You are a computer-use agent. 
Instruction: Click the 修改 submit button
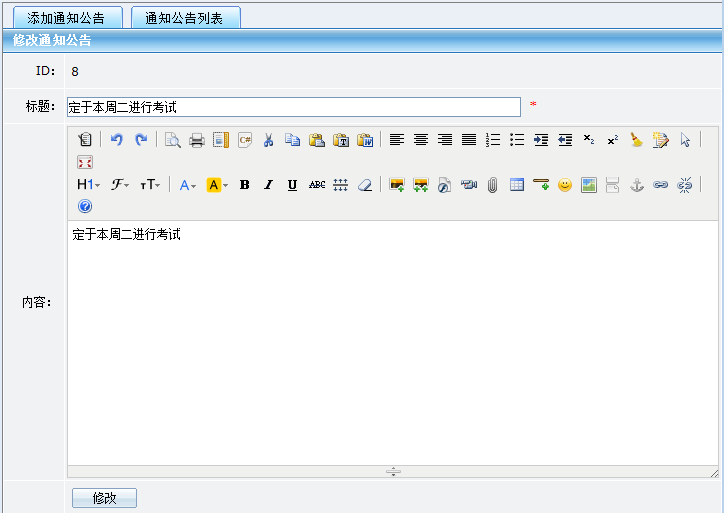click(x=104, y=498)
